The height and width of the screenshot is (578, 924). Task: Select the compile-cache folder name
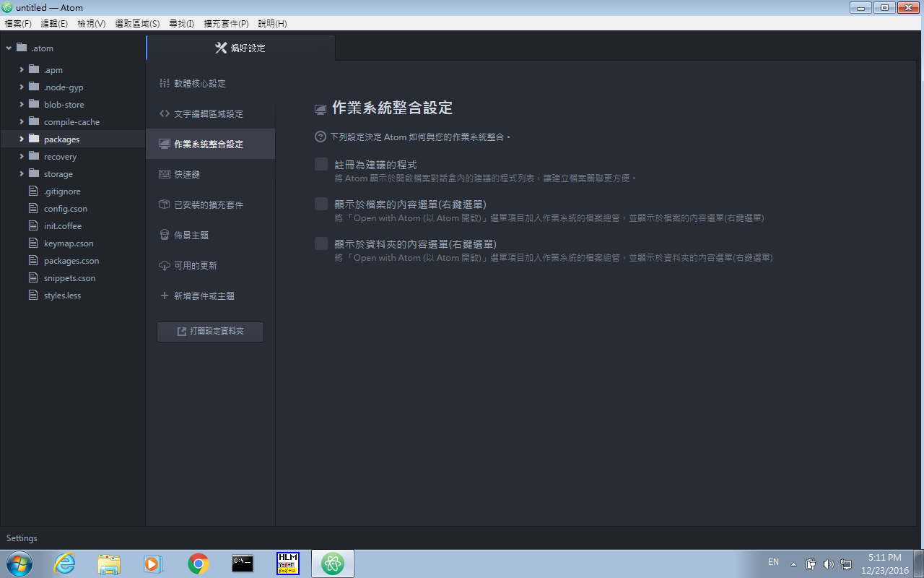[x=71, y=122]
